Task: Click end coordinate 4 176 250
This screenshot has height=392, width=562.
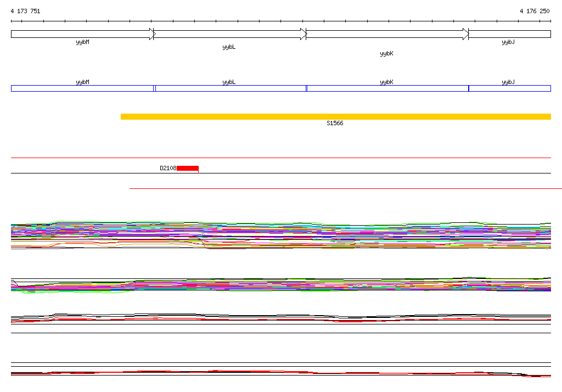Action: pos(535,11)
